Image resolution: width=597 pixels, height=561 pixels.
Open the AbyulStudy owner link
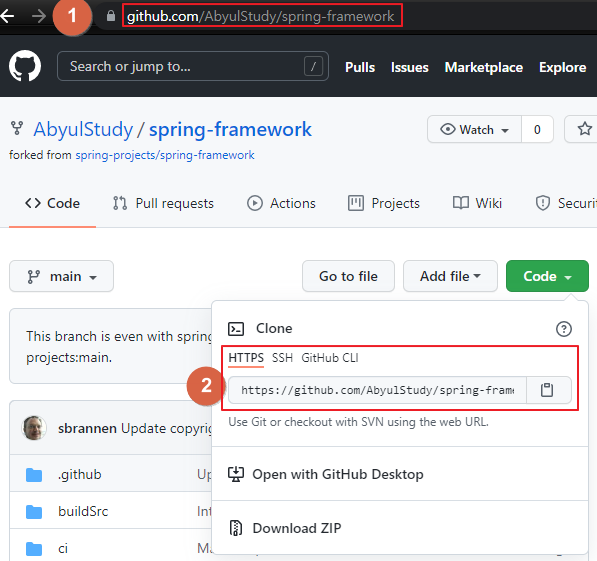(83, 129)
